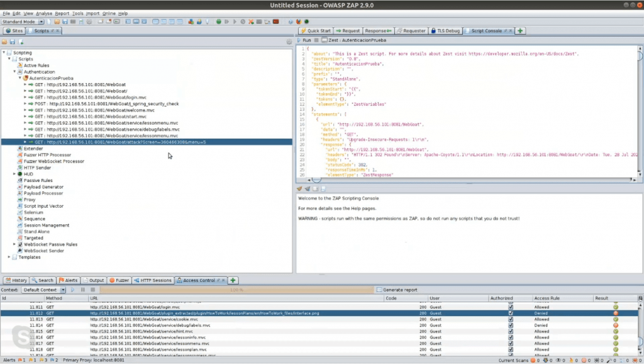Click the Access Control progress bar
This screenshot has width=644, height=364.
(236, 290)
